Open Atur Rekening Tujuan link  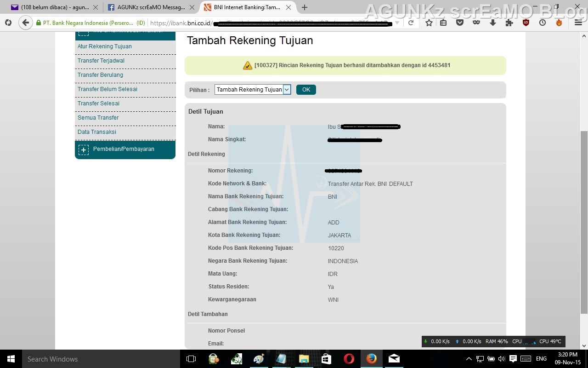tap(105, 46)
